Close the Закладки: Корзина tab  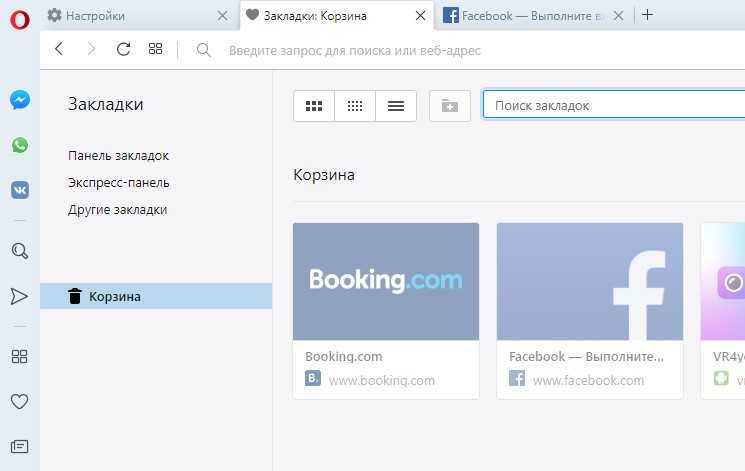[x=420, y=16]
